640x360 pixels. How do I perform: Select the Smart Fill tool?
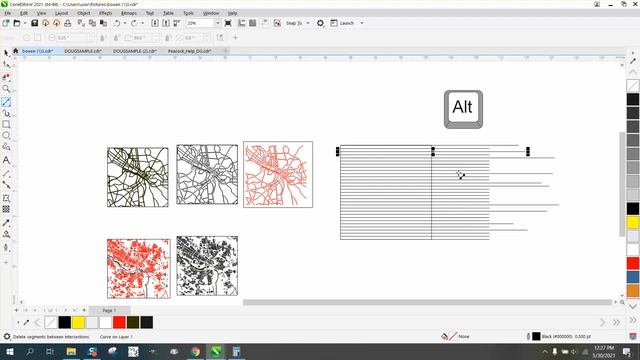tap(6, 247)
